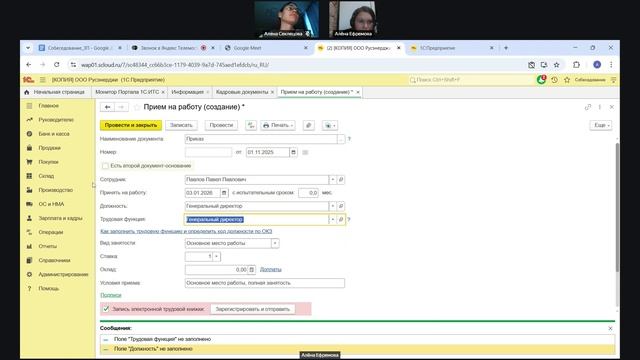The image size is (640, 360).
Task: Open ОС и НМА section
Action: [x=51, y=204]
